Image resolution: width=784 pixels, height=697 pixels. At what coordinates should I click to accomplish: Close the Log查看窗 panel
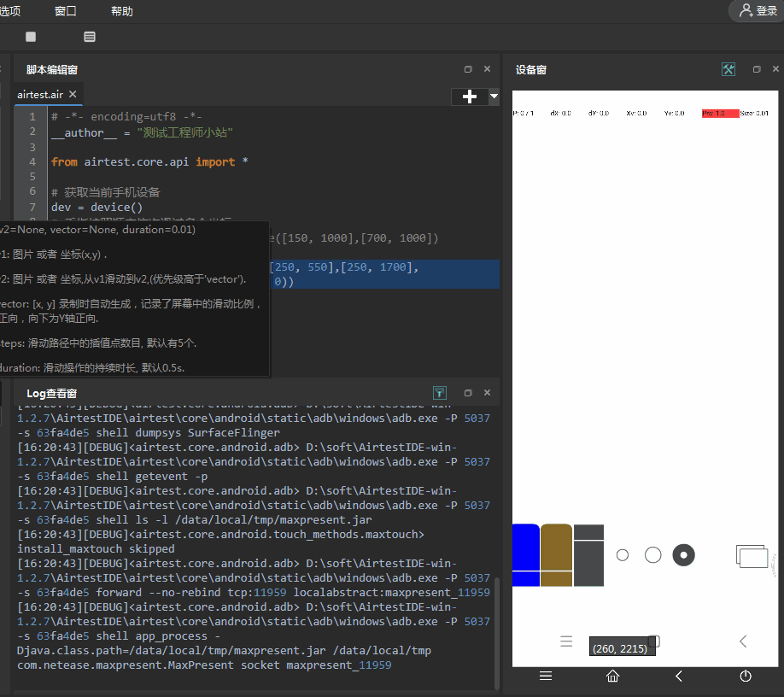click(x=487, y=393)
